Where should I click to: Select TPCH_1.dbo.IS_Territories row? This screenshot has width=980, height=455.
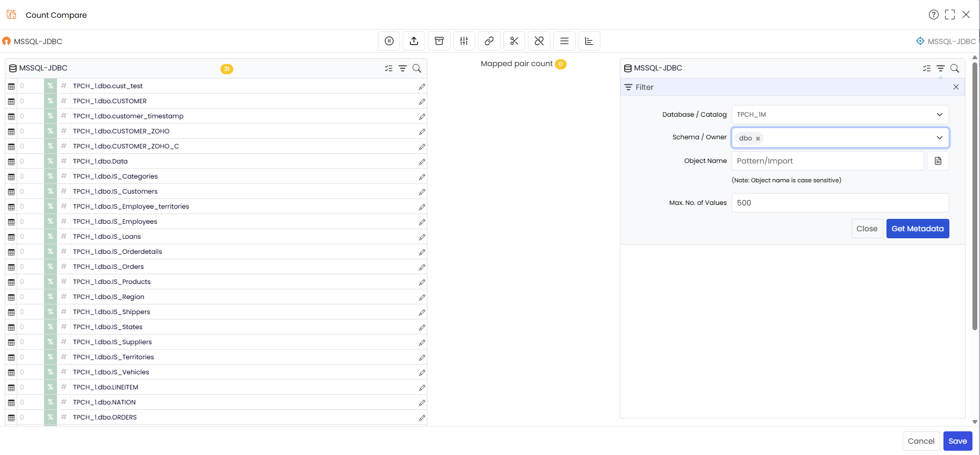click(x=216, y=357)
